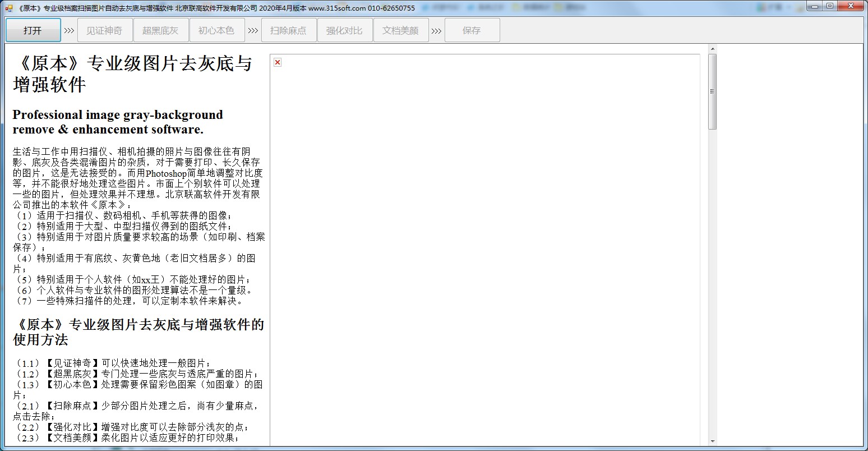The width and height of the screenshot is (868, 451).
Task: Apply 强化对比 contrast enhancement
Action: [x=344, y=30]
